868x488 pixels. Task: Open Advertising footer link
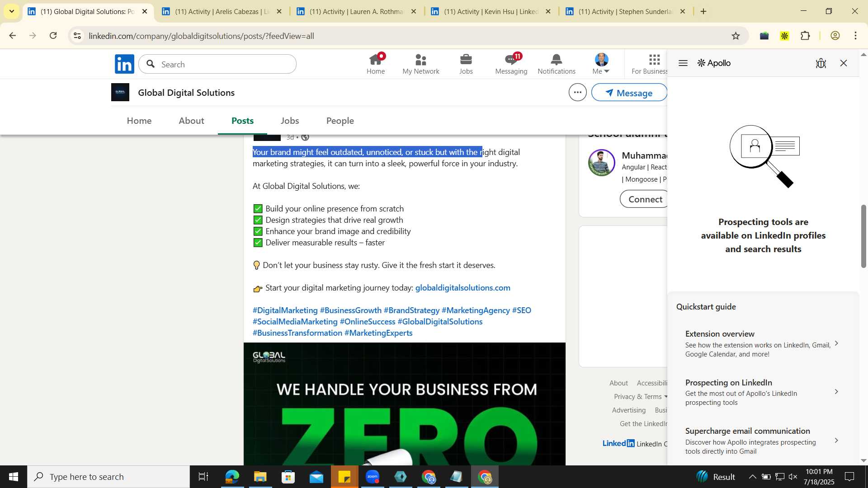pyautogui.click(x=628, y=410)
